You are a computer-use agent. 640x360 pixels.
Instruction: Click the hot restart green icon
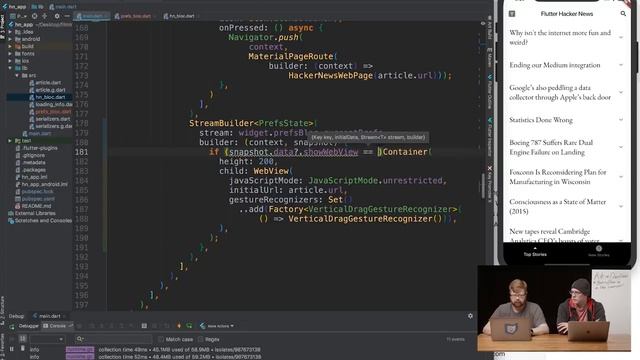(x=189, y=326)
